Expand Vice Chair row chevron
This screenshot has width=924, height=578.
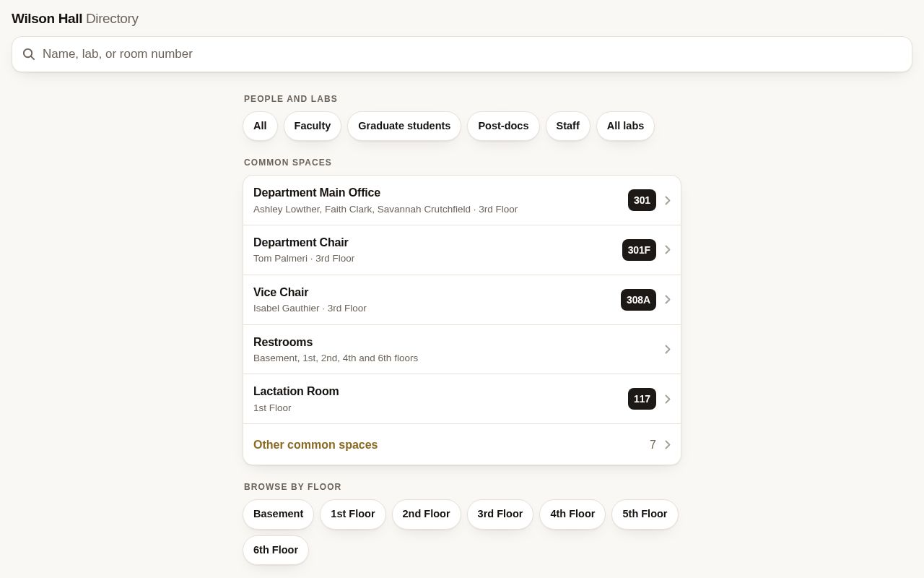668,300
